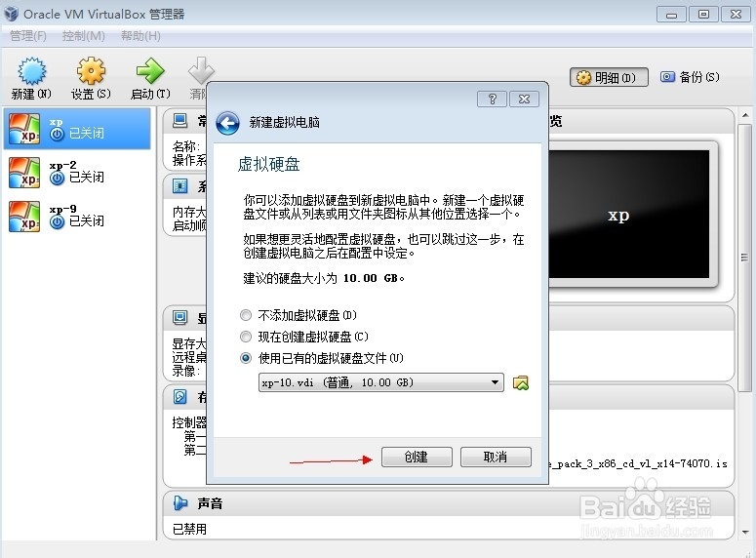
Task: Click the 新建 (New) toolbar icon
Action: pyautogui.click(x=31, y=71)
